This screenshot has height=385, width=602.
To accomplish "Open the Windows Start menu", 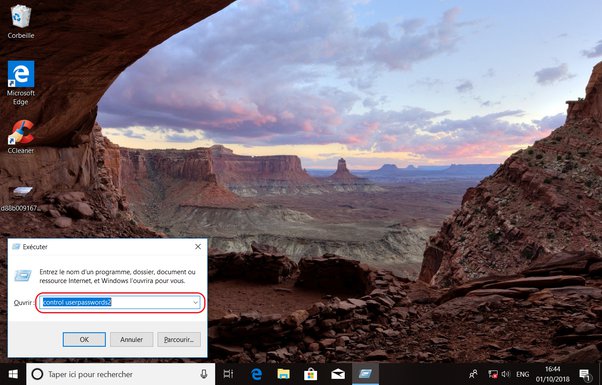I will (13, 374).
